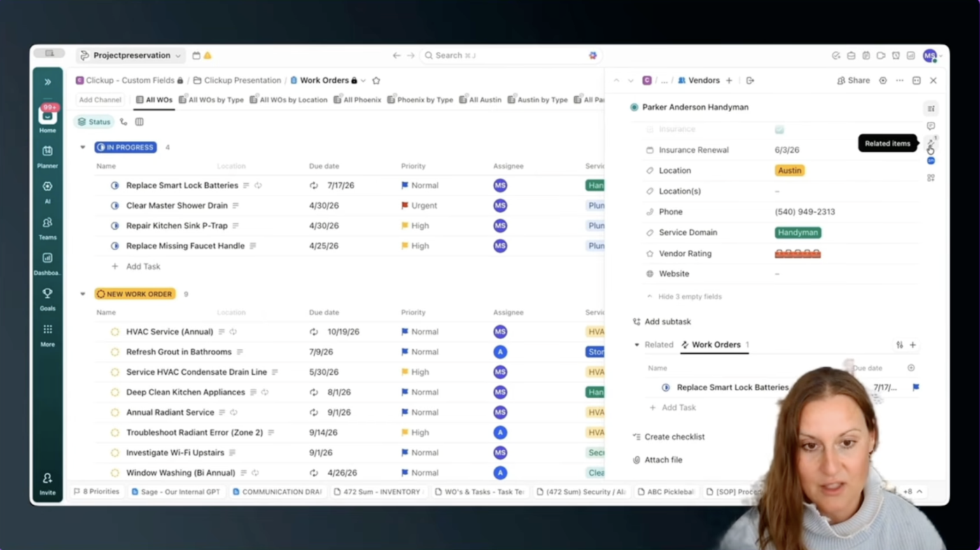The height and width of the screenshot is (550, 980).
Task: Open the Clips icon in the top toolbar
Action: point(881,55)
